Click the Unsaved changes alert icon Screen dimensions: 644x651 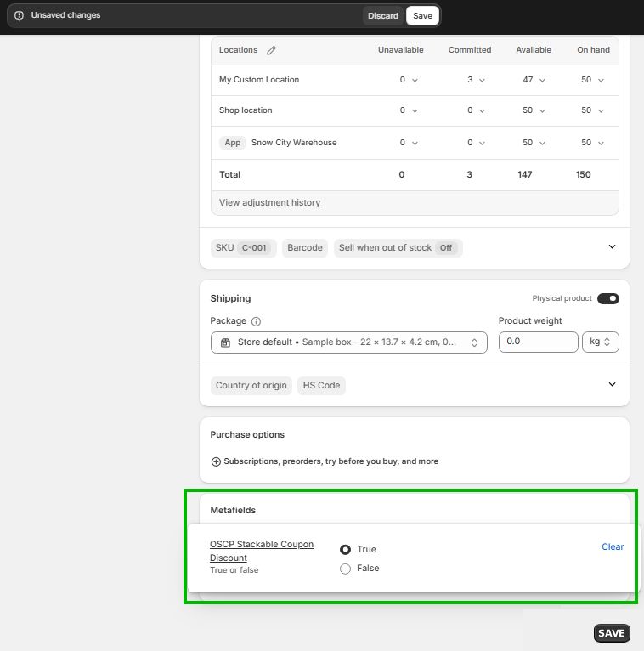(x=20, y=15)
